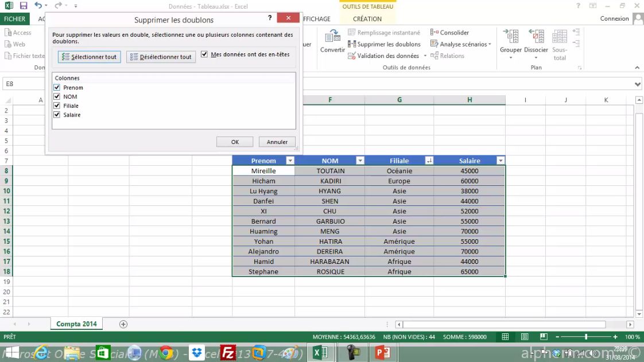Click the 100 % zoom level
Viewport: 644px width, 362px height.
[632, 337]
